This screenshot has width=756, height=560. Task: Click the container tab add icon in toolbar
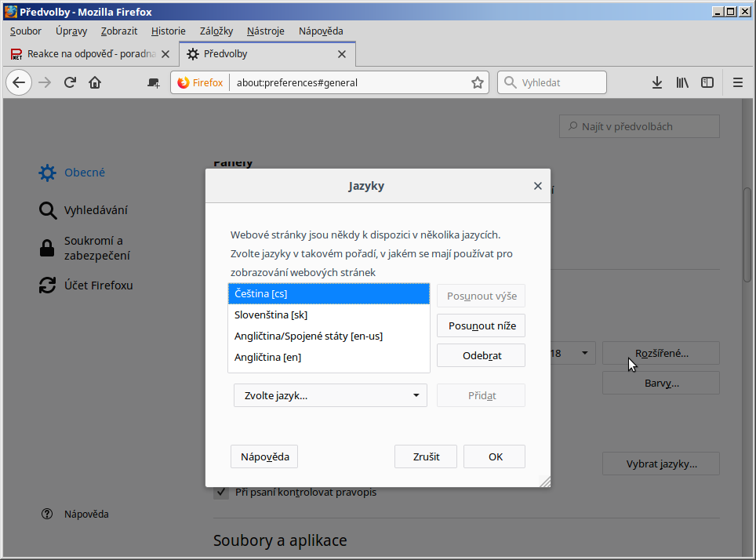click(154, 83)
